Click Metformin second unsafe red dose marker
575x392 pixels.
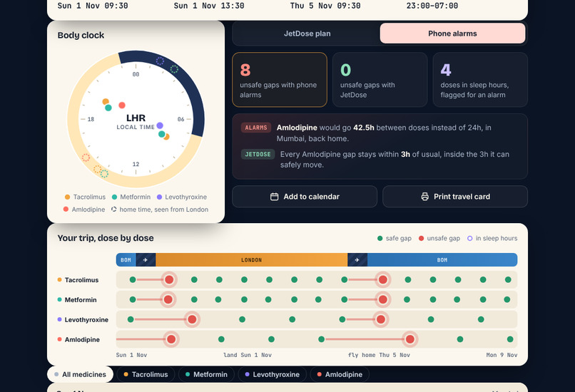point(383,299)
